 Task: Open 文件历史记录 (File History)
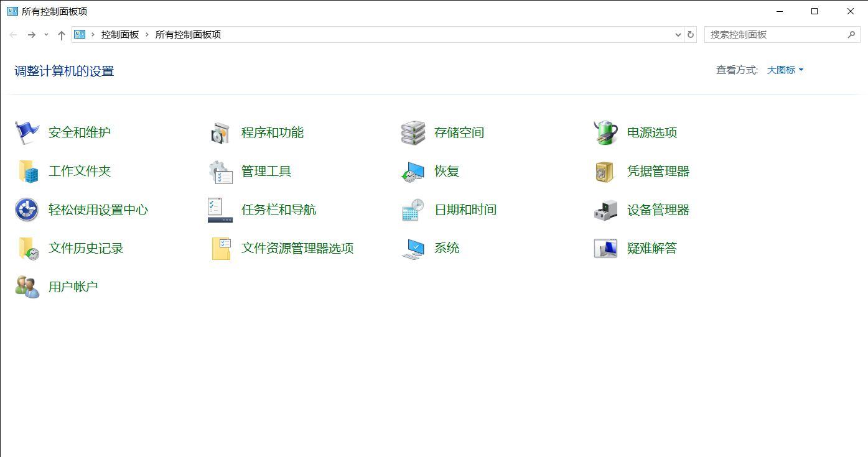[86, 248]
